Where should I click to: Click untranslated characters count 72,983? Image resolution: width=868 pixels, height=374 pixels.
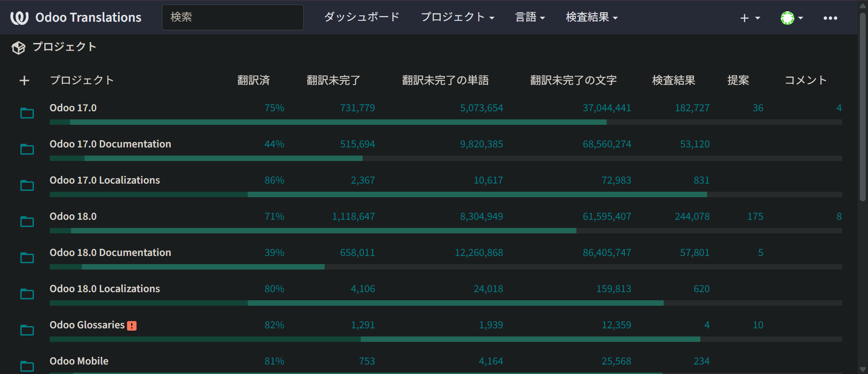[616, 180]
